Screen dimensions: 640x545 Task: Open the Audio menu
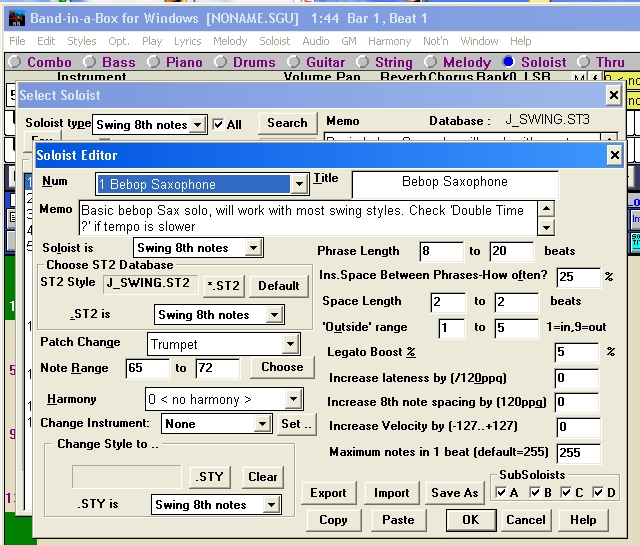coord(316,41)
